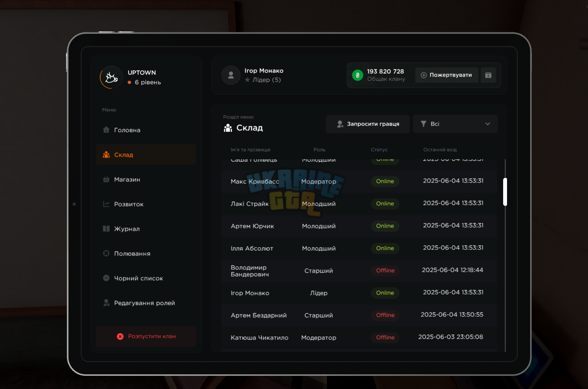
Task: Select the member Володимир Бандерович
Action: pyautogui.click(x=359, y=271)
